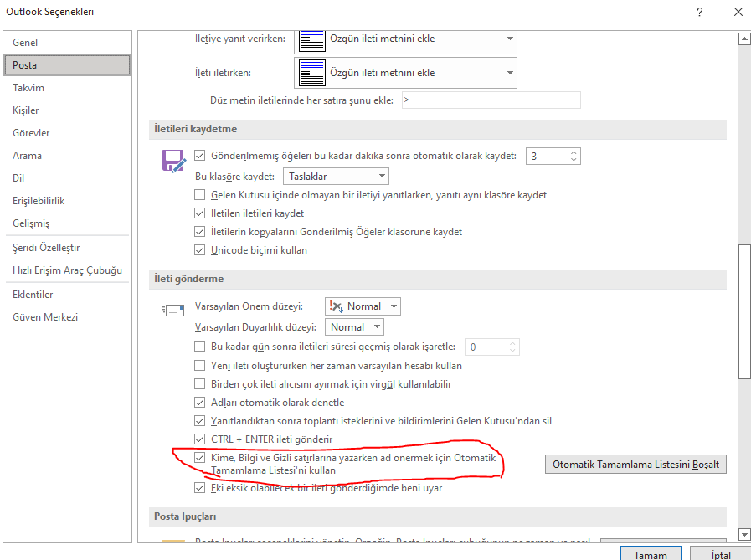The width and height of the screenshot is (751, 560).
Task: Close the Outlook Seçenekleri dialog
Action: (x=738, y=12)
